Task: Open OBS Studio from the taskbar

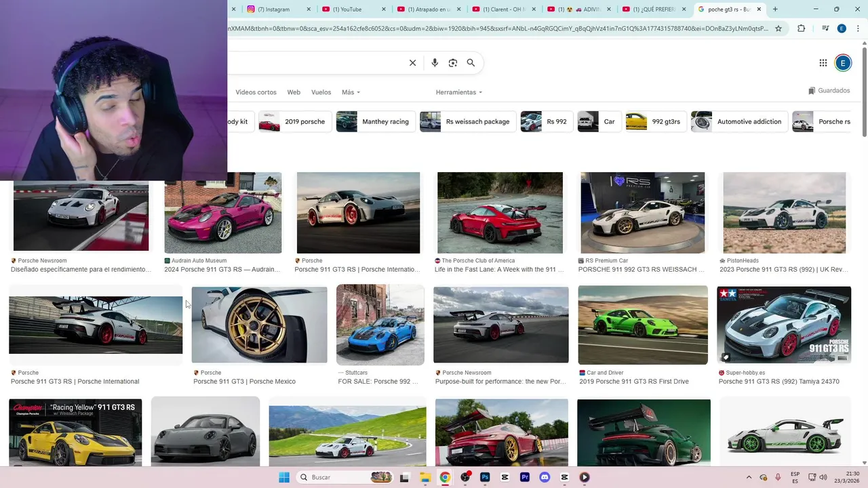Action: tap(465, 477)
